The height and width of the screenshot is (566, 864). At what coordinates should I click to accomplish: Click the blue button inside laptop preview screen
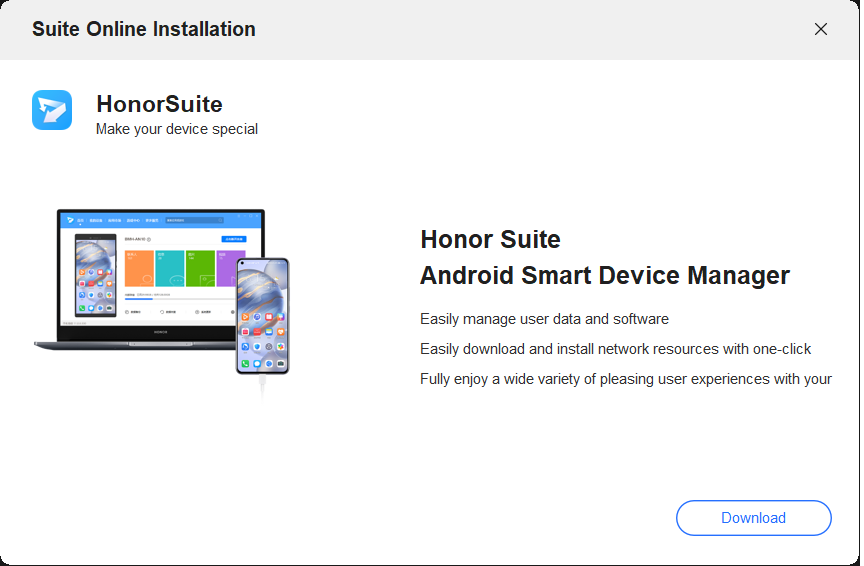[233, 240]
